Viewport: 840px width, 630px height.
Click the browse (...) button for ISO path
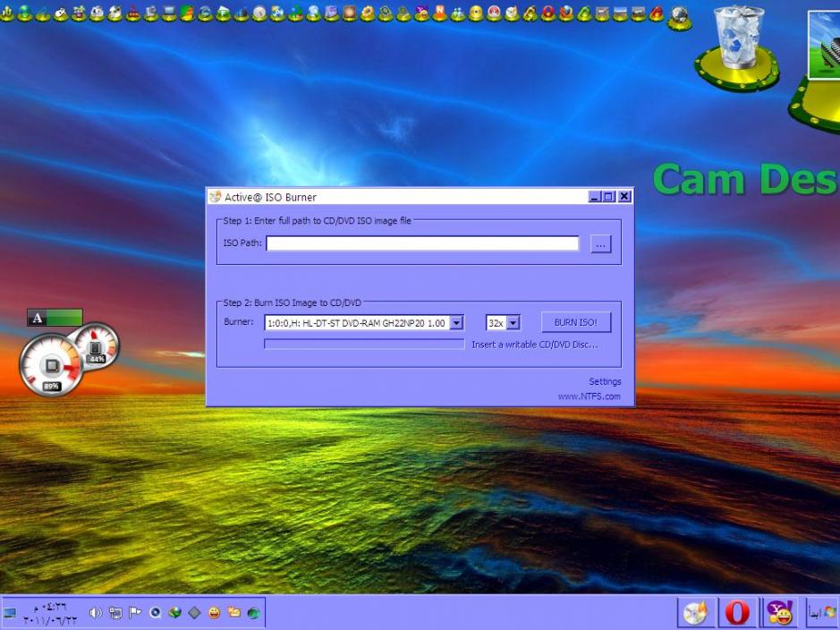coord(601,243)
